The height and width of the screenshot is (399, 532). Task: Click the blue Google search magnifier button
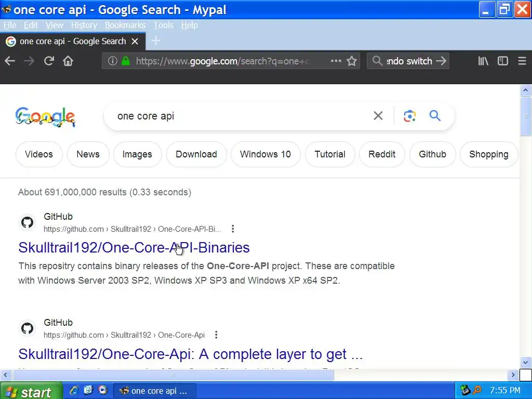tap(435, 116)
